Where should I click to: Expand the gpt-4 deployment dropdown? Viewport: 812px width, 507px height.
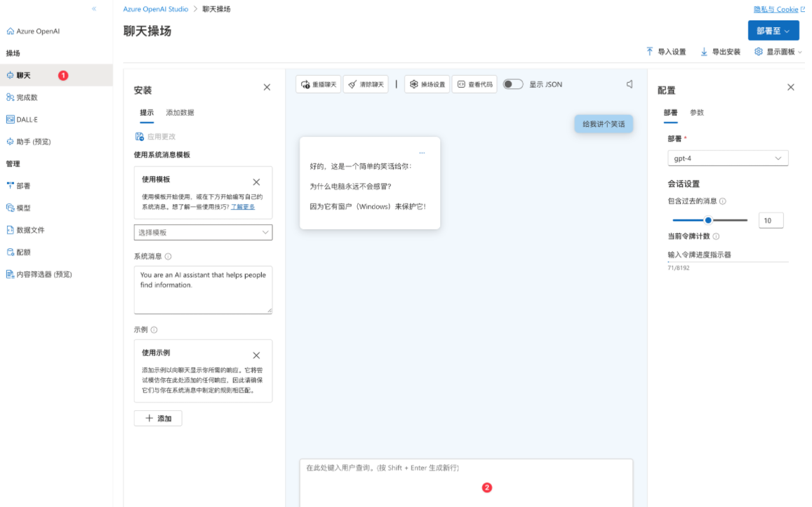pos(728,158)
